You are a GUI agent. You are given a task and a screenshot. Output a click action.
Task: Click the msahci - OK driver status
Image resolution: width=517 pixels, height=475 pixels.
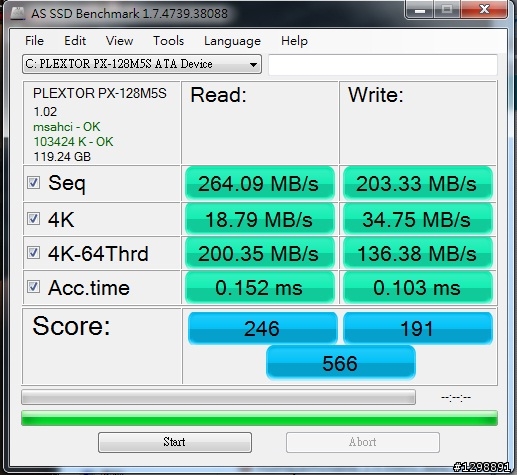(67, 127)
